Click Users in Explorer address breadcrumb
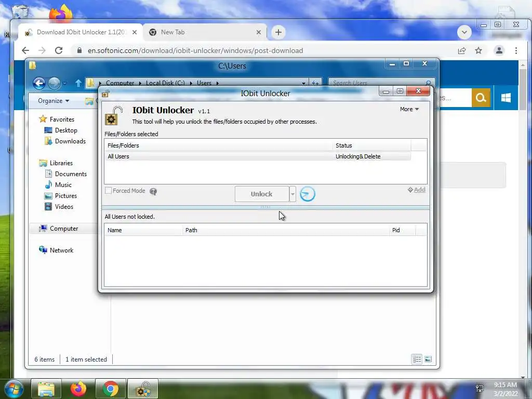Screen dimensions: 532x399 [204, 83]
